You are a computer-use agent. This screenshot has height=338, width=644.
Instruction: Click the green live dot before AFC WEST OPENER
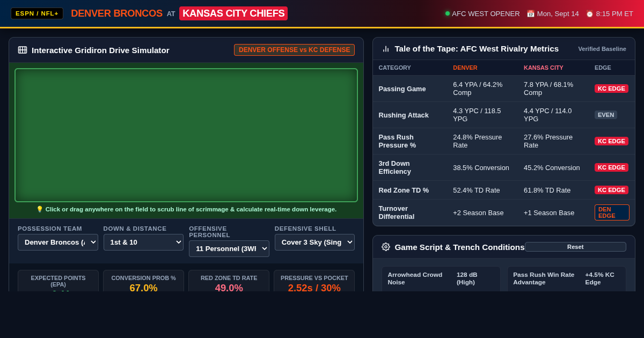pyautogui.click(x=448, y=13)
